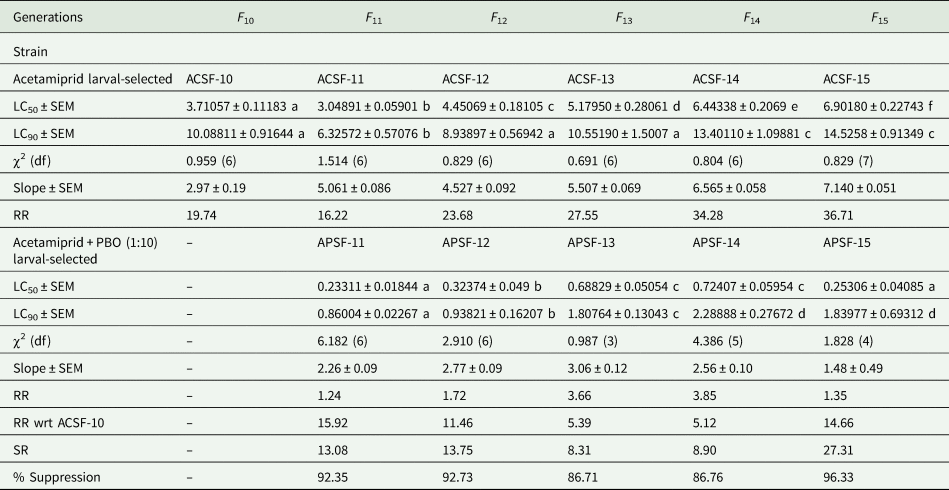Click the Generations column header
Viewport: 949px width, 490px height.
(48, 17)
